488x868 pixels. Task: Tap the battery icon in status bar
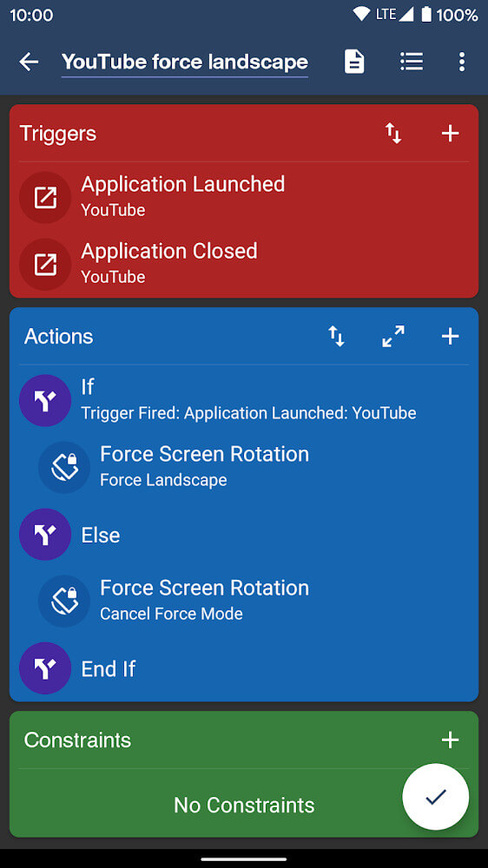point(426,15)
